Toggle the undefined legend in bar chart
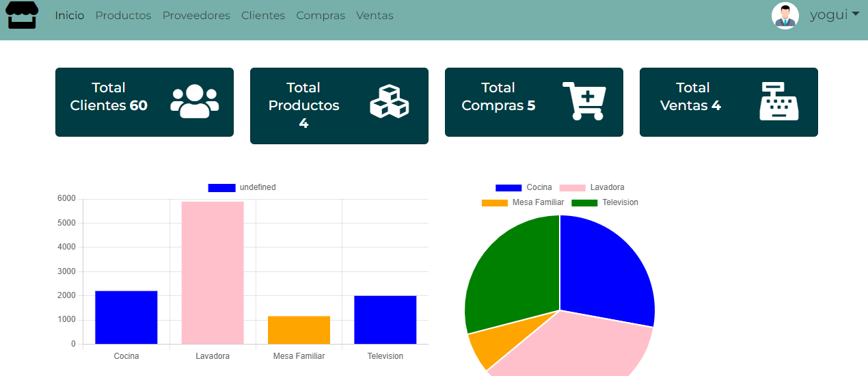868x376 pixels. point(242,187)
